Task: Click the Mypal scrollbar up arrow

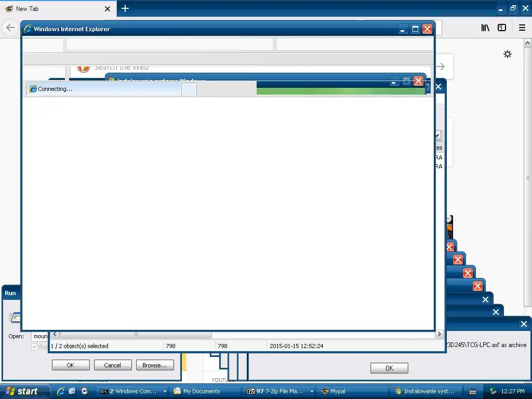Action: point(527,43)
